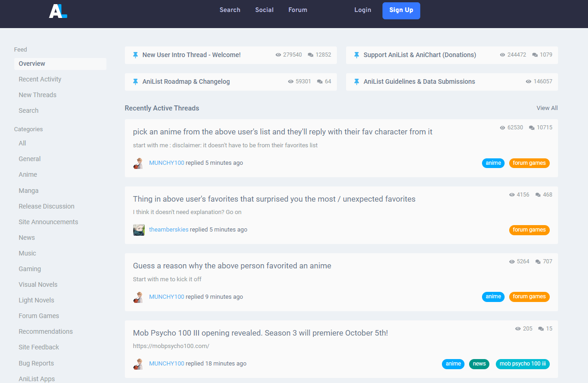
Task: Open Support AniList & AniChart (Donations) thread
Action: click(420, 55)
